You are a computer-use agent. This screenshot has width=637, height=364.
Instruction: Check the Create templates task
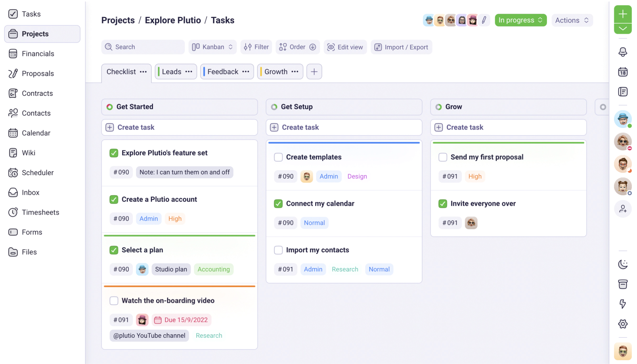coord(278,157)
